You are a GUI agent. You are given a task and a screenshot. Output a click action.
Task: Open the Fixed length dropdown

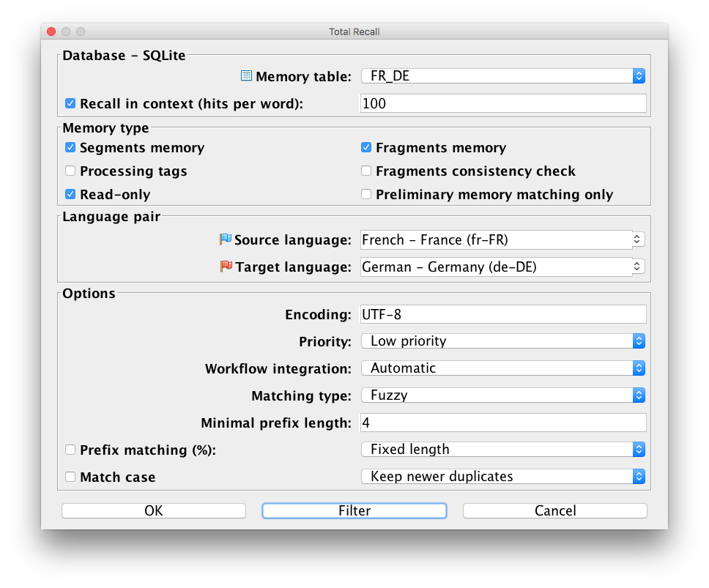point(502,450)
